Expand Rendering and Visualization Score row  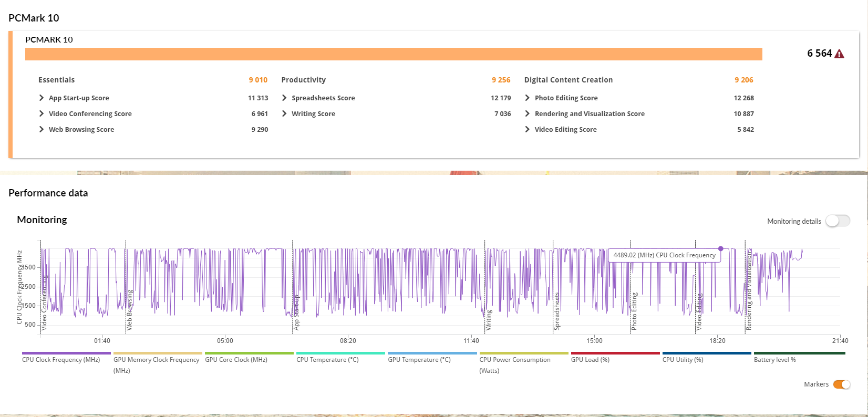(528, 113)
